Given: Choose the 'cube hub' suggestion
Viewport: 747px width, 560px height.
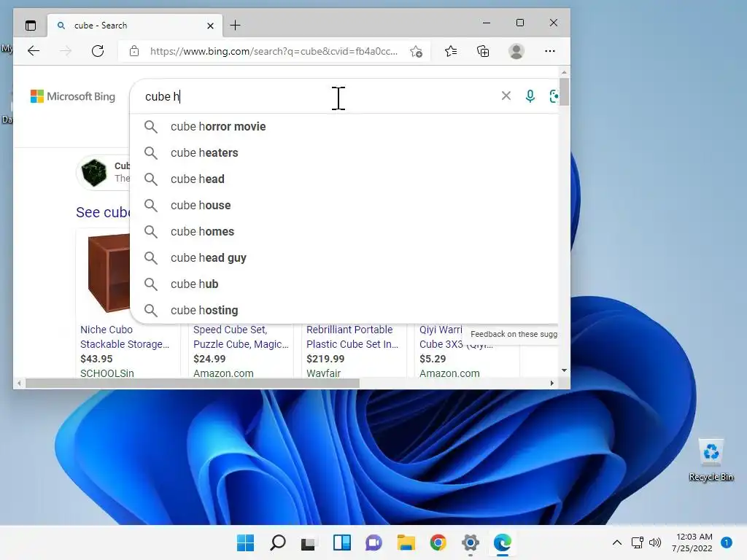Looking at the screenshot, I should (344, 284).
